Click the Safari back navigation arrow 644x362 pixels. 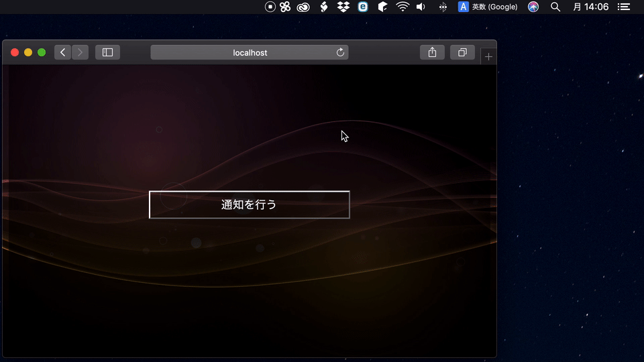point(63,52)
